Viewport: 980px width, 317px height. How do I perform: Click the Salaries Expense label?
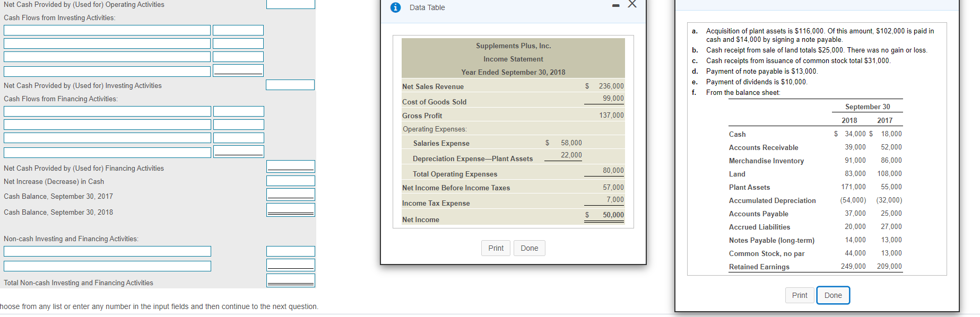441,143
